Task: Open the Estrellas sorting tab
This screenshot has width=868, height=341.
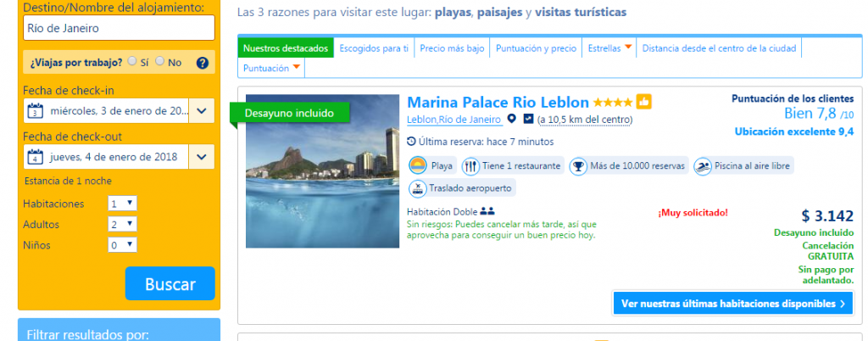Action: click(x=609, y=48)
